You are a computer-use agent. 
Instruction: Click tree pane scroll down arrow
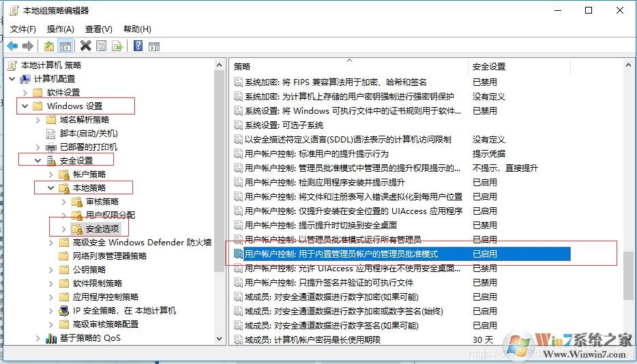tap(220, 338)
